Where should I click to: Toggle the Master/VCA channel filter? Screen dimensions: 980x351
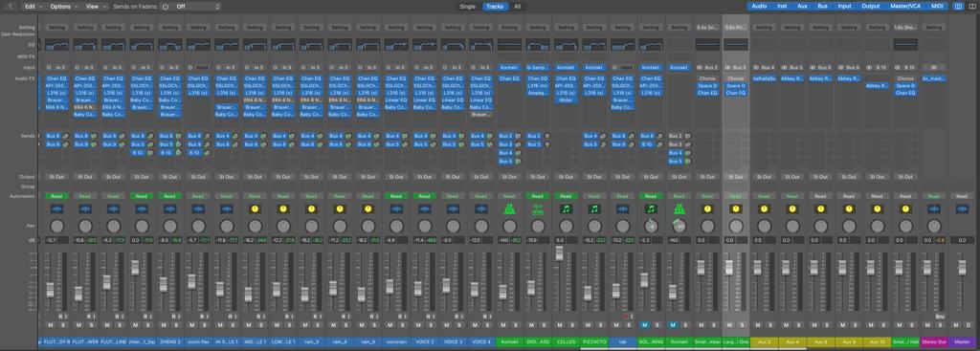[905, 7]
